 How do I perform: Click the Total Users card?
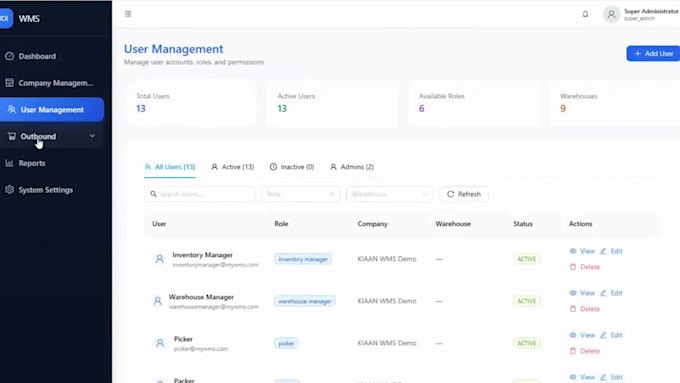pyautogui.click(x=191, y=103)
